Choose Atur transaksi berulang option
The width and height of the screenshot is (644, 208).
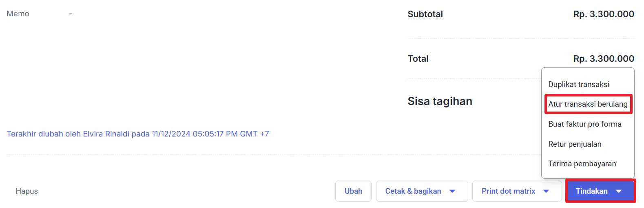pyautogui.click(x=587, y=104)
